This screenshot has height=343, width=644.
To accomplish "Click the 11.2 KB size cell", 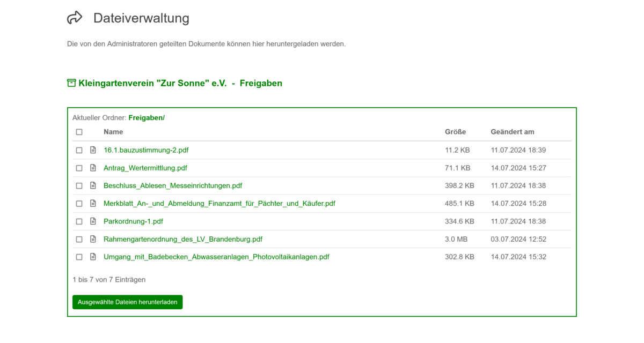I will pos(457,150).
